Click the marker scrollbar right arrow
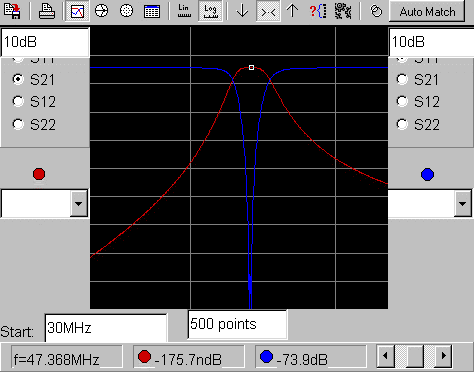The width and height of the screenshot is (474, 372). (x=444, y=356)
